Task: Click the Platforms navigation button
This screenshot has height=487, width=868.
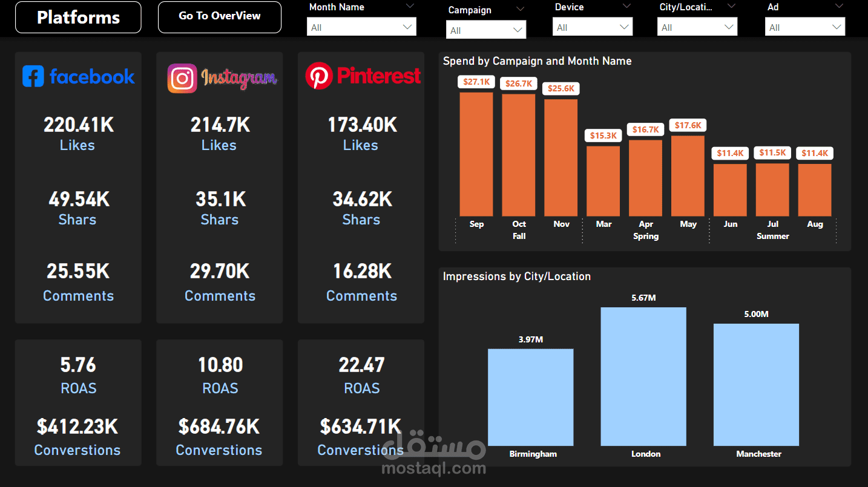Action: 77,17
